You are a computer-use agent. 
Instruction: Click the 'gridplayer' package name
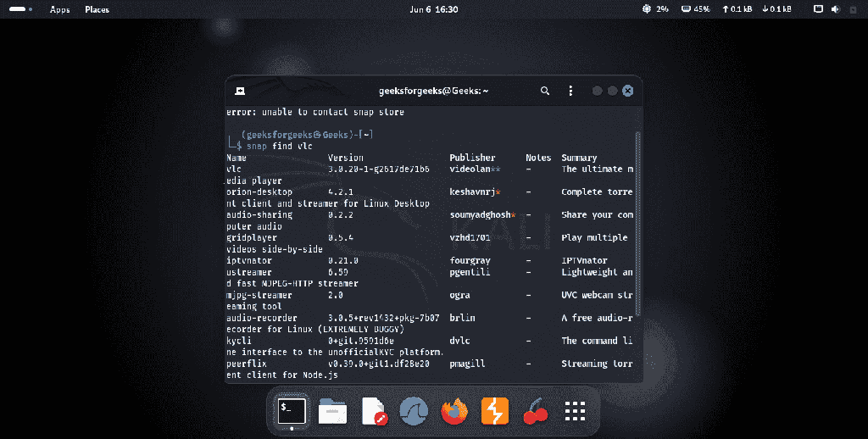point(252,237)
